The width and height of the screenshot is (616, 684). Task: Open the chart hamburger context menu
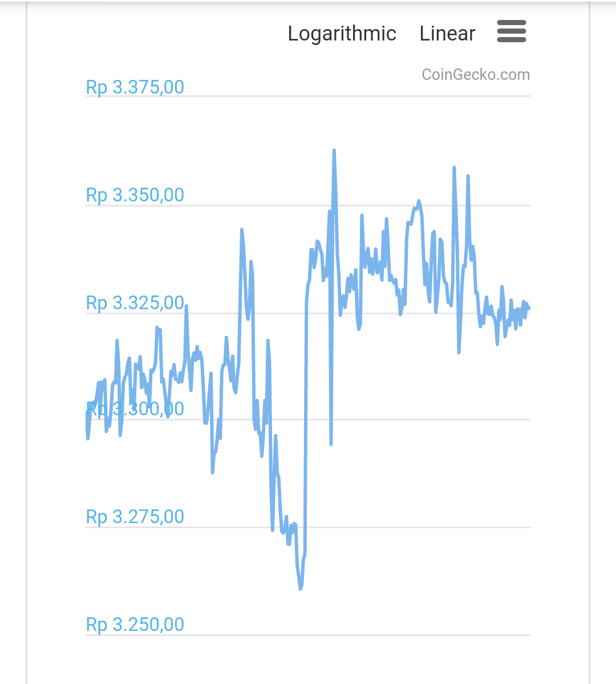(511, 31)
